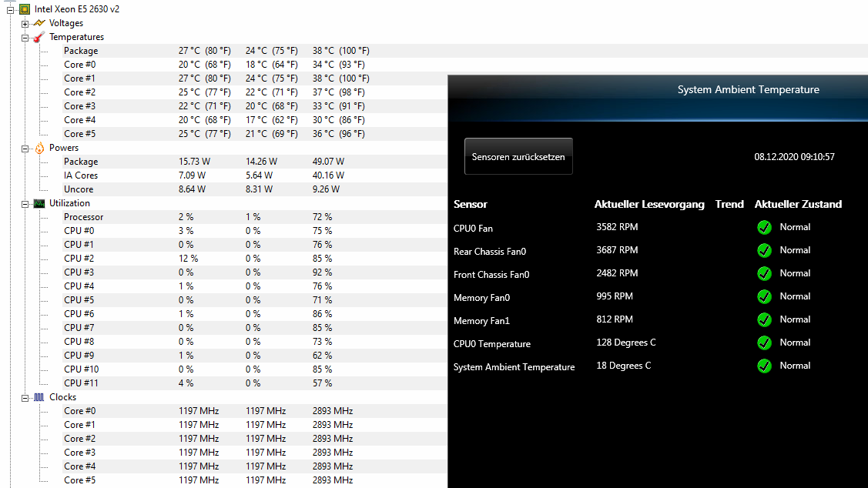This screenshot has width=868, height=488.
Task: Collapse the Powers branch
Action: click(x=24, y=148)
